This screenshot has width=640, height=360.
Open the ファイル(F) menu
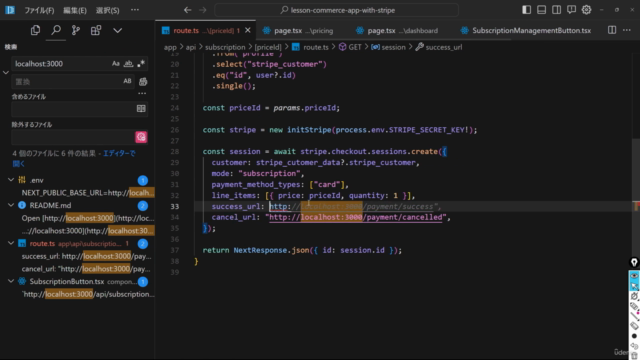coord(39,10)
